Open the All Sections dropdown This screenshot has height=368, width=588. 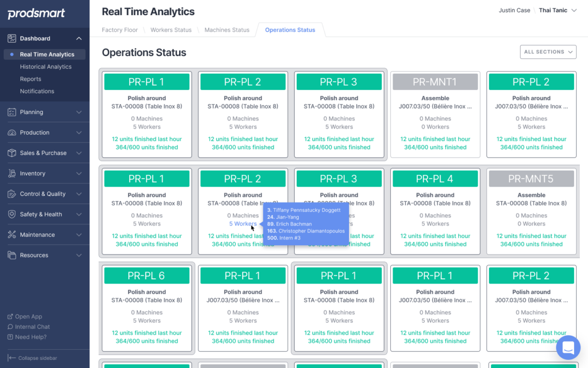pos(548,52)
